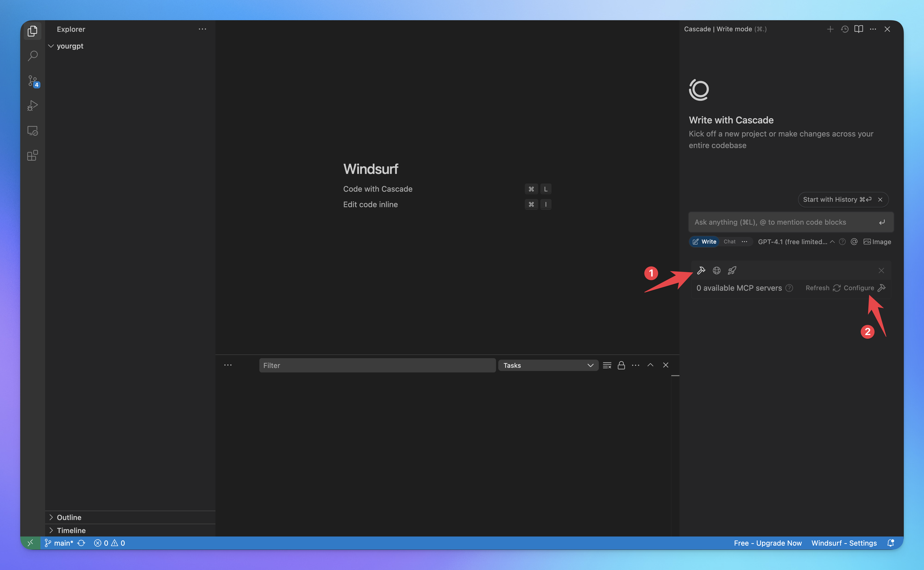Switch Cascade to Write mode

[x=704, y=242]
